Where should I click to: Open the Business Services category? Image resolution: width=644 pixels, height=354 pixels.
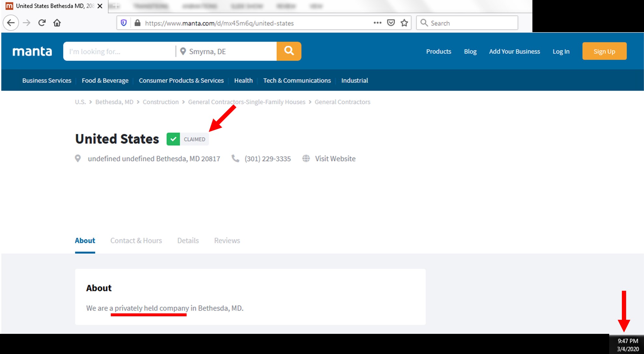(47, 80)
